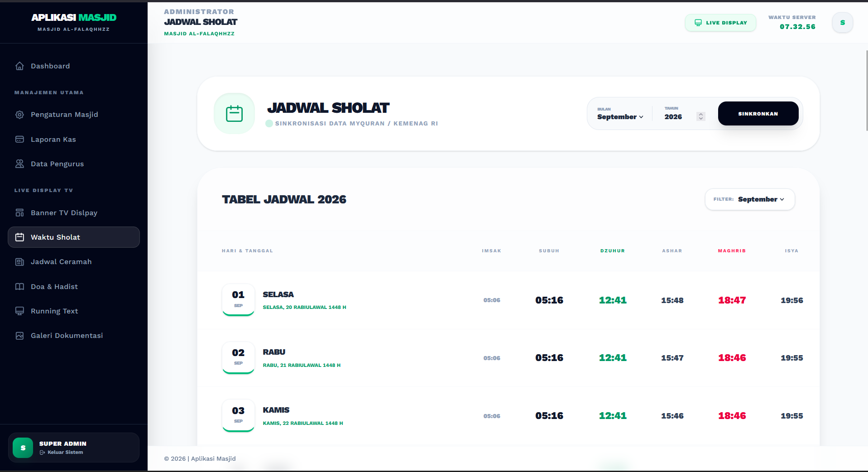Click the page vertical scrollbar
The height and width of the screenshot is (472, 868).
866,91
